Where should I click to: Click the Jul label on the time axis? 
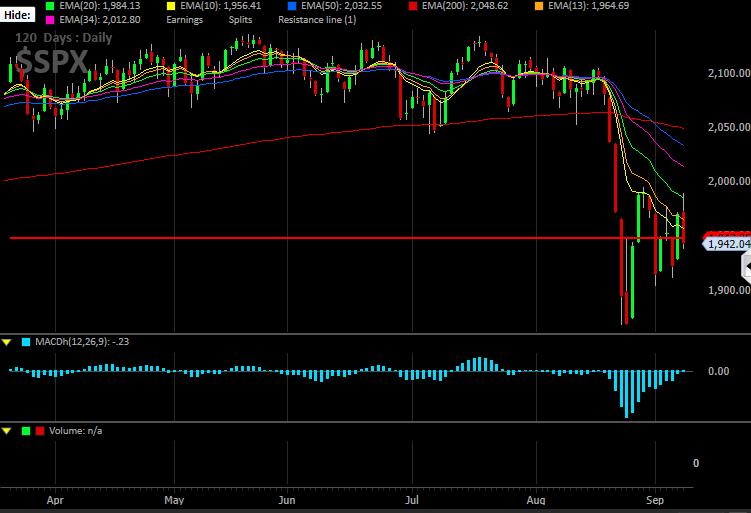pyautogui.click(x=412, y=500)
